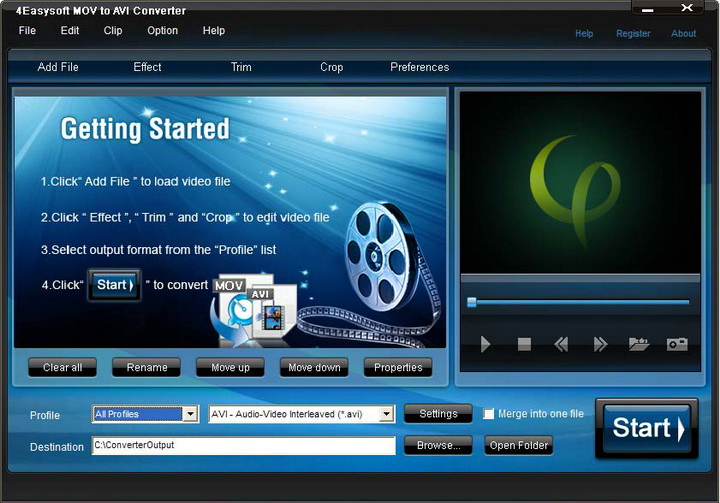This screenshot has width=720, height=503.
Task: Open the Edit menu
Action: [x=70, y=30]
